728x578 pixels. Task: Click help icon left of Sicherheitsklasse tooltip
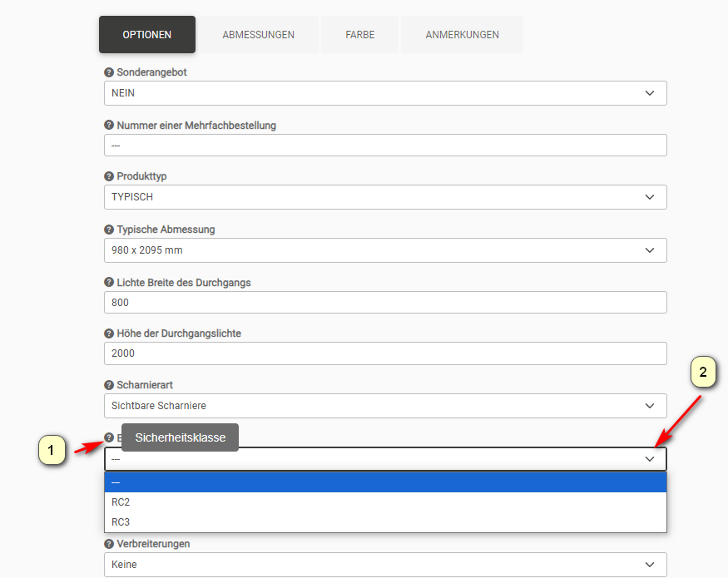109,437
